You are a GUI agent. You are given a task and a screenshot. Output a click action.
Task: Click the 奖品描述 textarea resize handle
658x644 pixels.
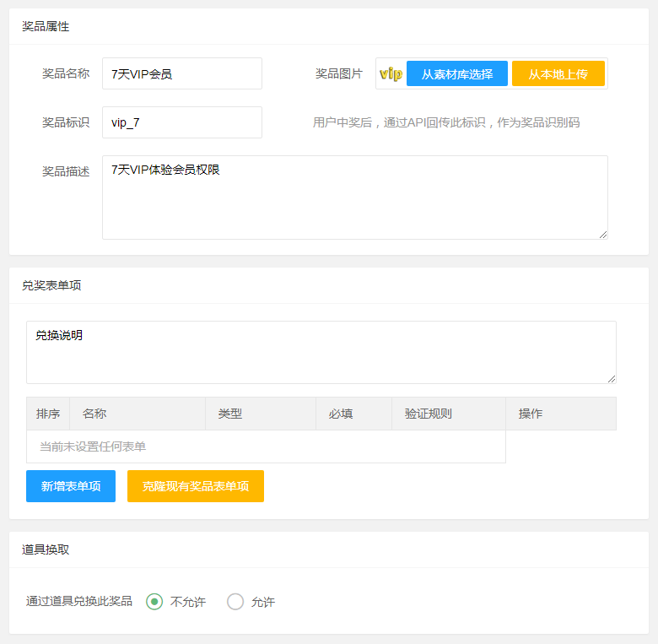(603, 235)
